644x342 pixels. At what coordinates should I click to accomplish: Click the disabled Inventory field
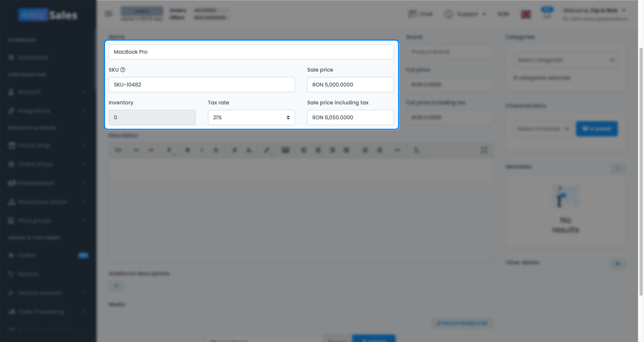pos(152,117)
